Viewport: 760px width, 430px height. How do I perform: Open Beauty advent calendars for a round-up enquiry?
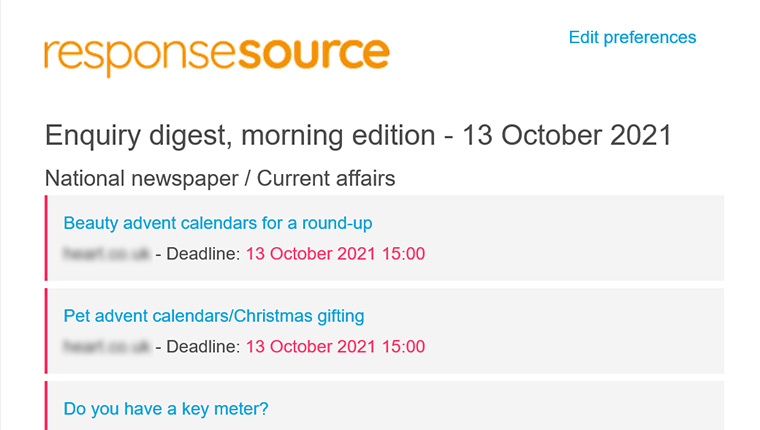point(218,223)
